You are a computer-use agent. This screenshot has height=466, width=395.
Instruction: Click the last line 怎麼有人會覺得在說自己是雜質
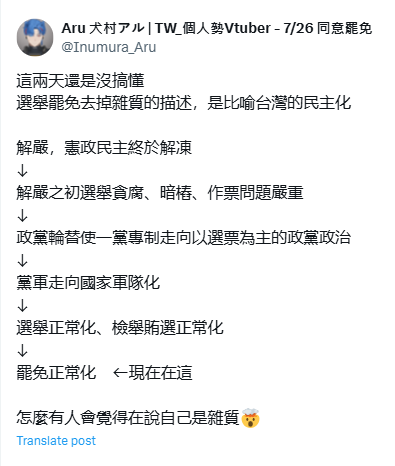[x=128, y=418]
